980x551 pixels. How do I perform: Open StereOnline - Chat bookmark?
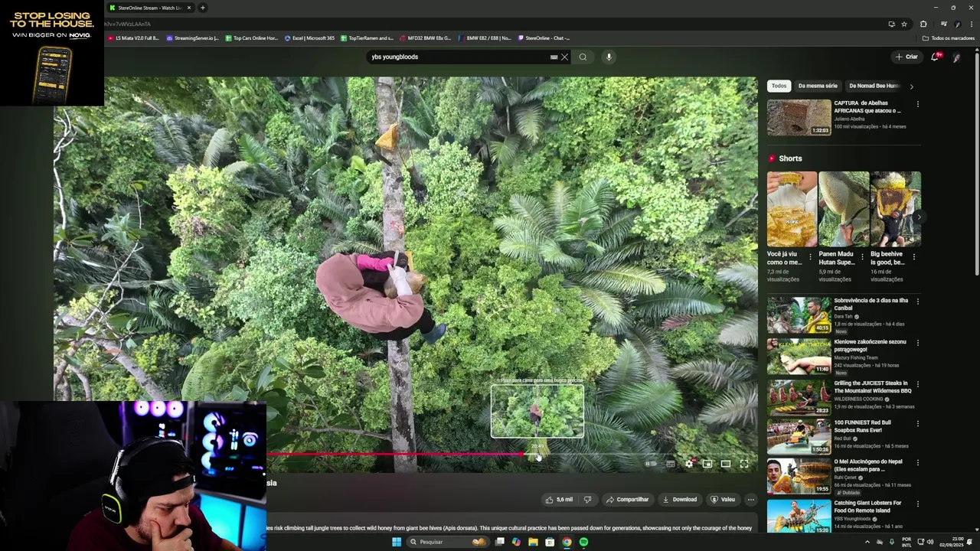point(544,37)
